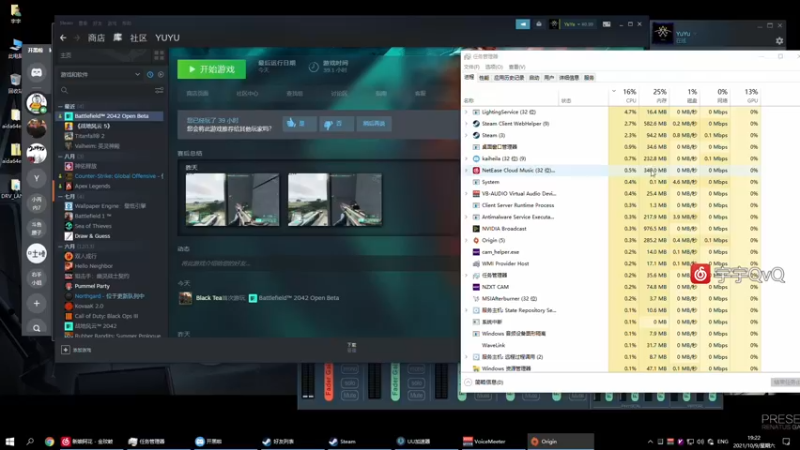This screenshot has width=800, height=450.
Task: Collapse the 八月 group in library
Action: click(x=60, y=156)
